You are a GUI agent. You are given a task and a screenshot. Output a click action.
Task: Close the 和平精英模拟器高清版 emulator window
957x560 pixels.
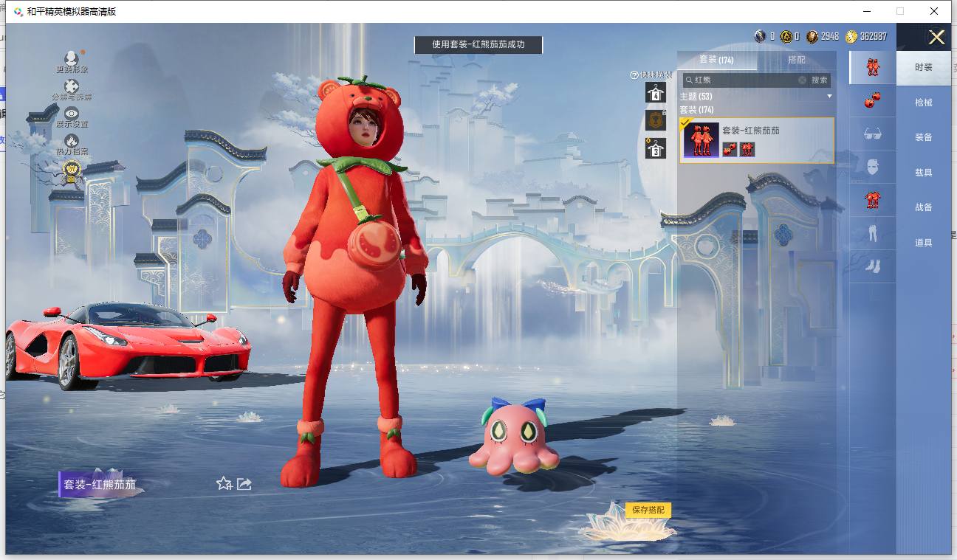(934, 11)
